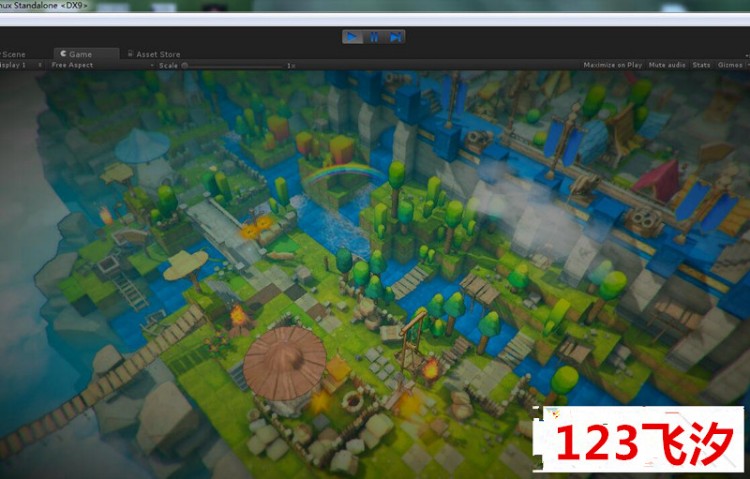Viewport: 750px width, 479px height.
Task: Toggle Mute audio
Action: pos(667,65)
